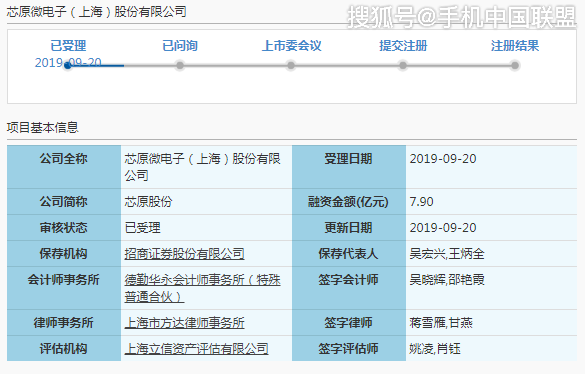Click the 审核状态 header cell
The width and height of the screenshot is (585, 374).
pyautogui.click(x=64, y=228)
